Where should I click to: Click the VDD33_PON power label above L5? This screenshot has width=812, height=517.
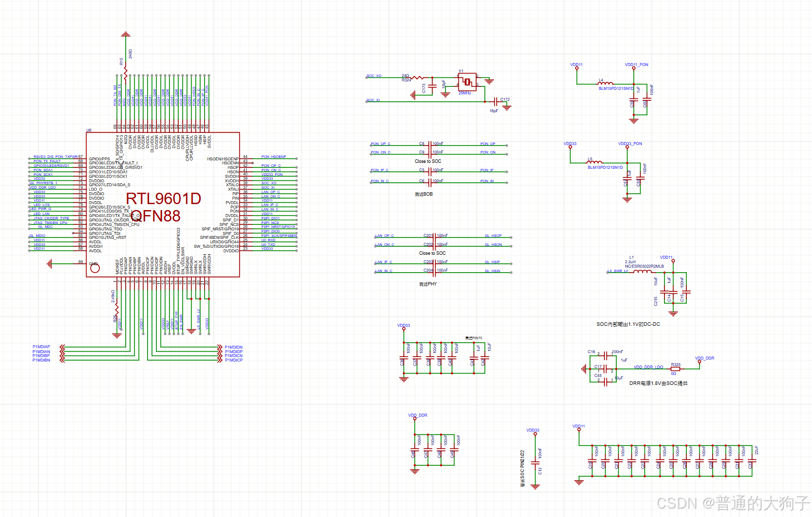click(630, 144)
